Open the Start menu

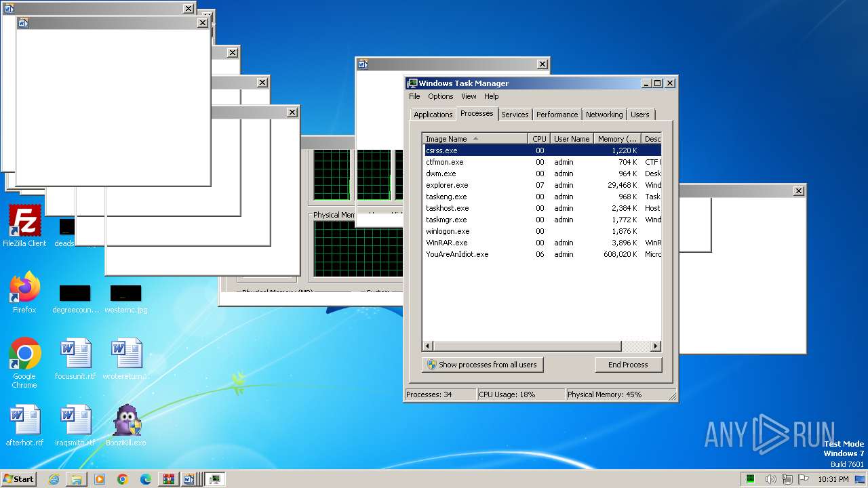(18, 479)
